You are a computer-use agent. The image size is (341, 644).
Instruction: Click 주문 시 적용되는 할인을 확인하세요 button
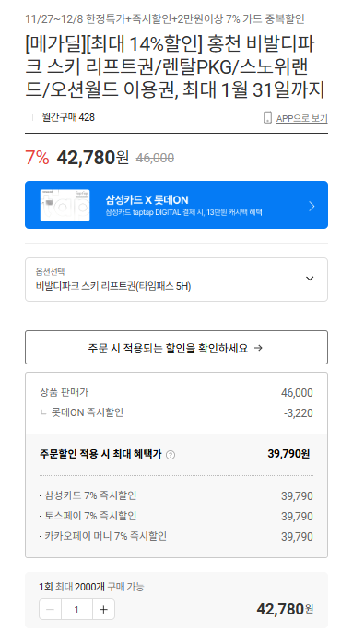coord(176,348)
